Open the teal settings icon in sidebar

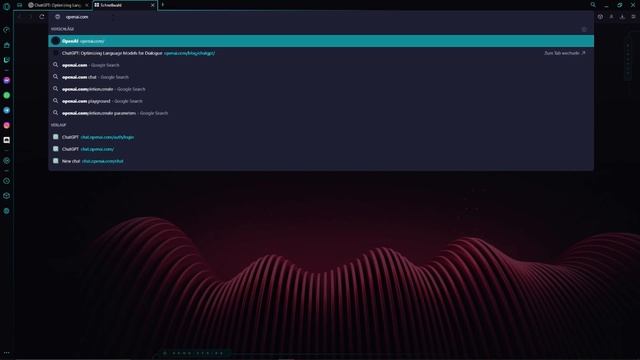point(7,211)
